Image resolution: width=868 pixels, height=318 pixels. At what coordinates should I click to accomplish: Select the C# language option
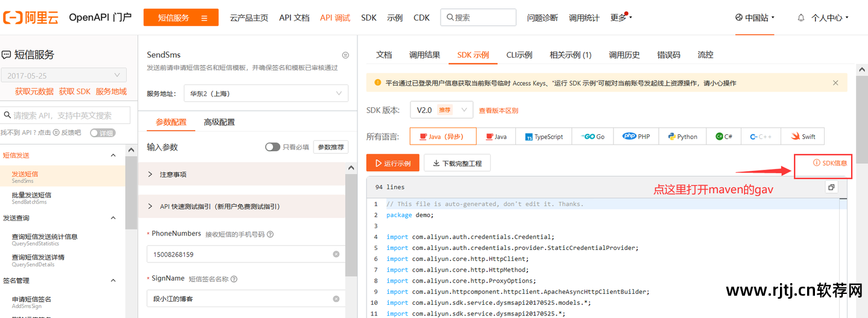point(724,137)
